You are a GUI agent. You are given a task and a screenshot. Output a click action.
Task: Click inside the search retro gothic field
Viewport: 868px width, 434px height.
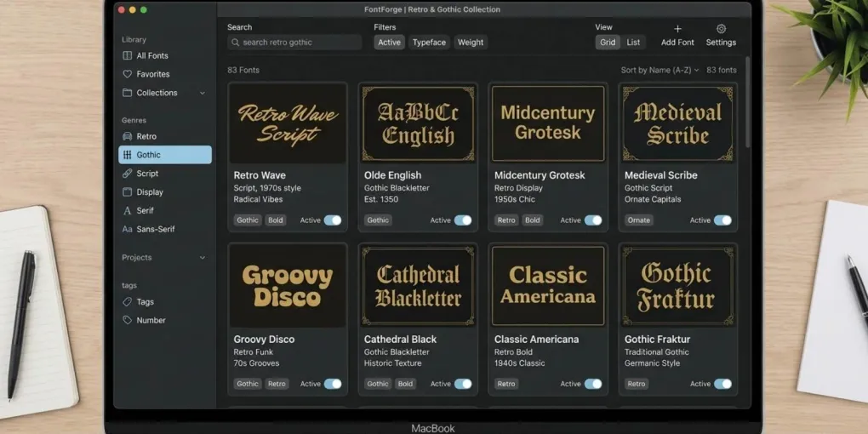tap(294, 42)
